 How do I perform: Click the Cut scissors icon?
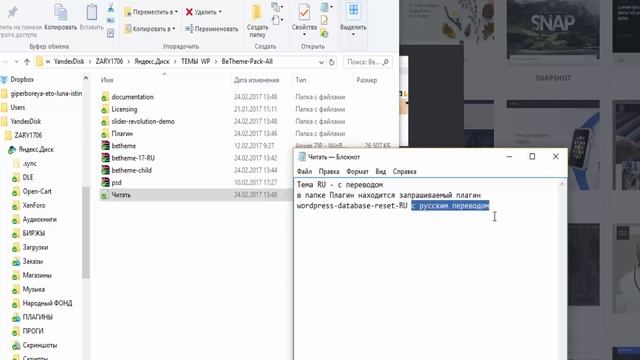(111, 7)
